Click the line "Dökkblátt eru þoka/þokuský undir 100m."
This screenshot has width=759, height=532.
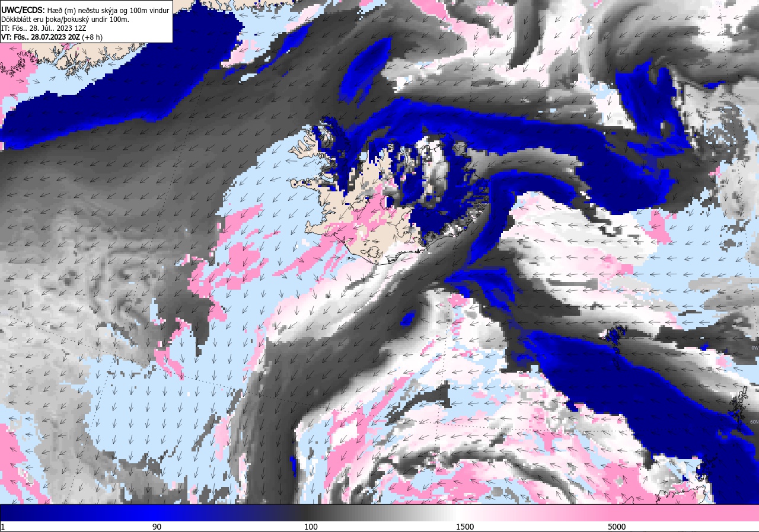65,19
